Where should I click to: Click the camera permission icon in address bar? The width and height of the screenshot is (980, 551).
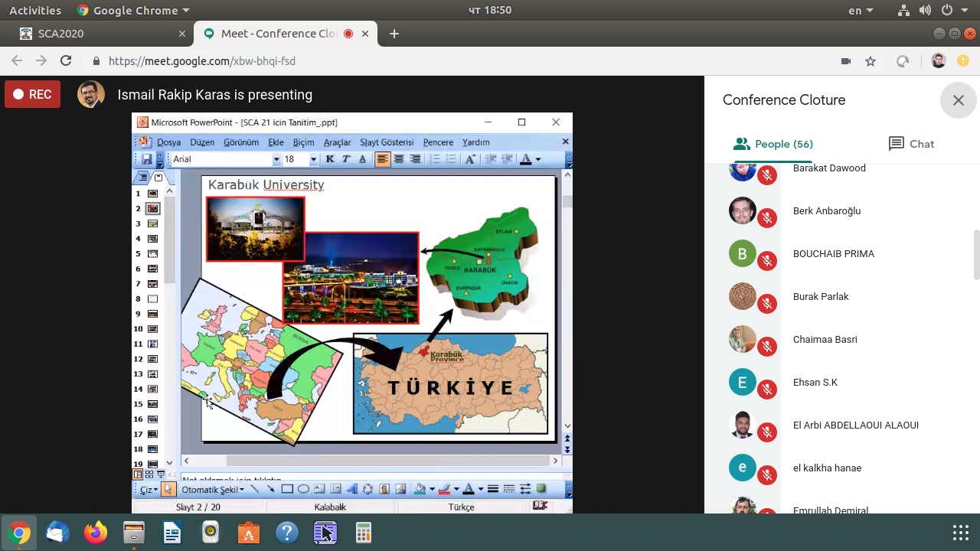click(x=846, y=61)
